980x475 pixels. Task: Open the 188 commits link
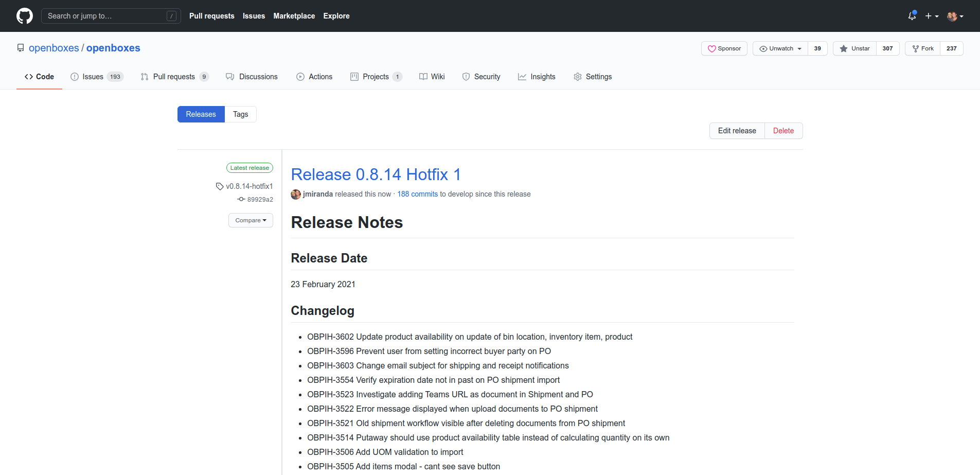click(x=418, y=194)
